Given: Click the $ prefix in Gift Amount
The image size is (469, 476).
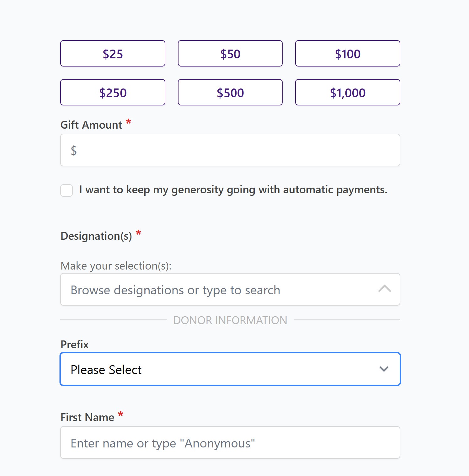Looking at the screenshot, I should click(x=74, y=151).
